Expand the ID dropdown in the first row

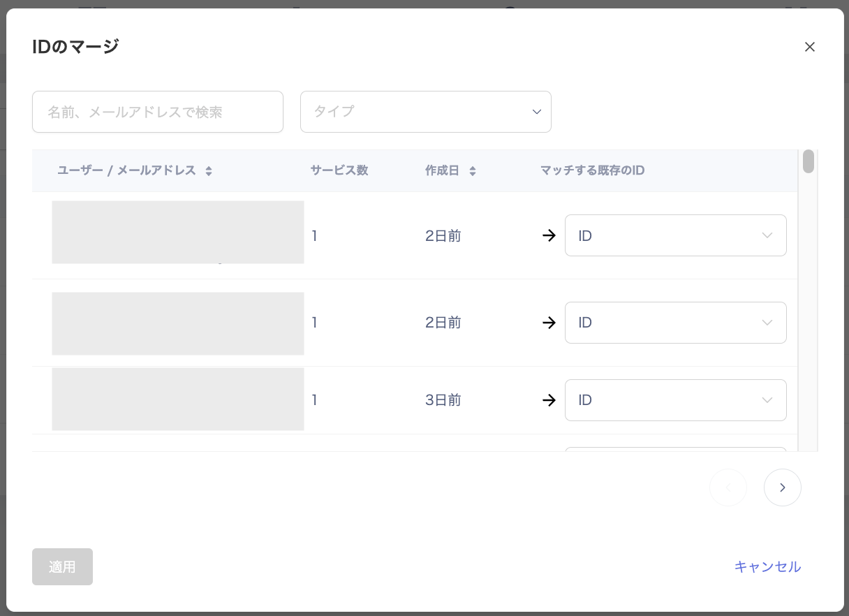click(675, 235)
